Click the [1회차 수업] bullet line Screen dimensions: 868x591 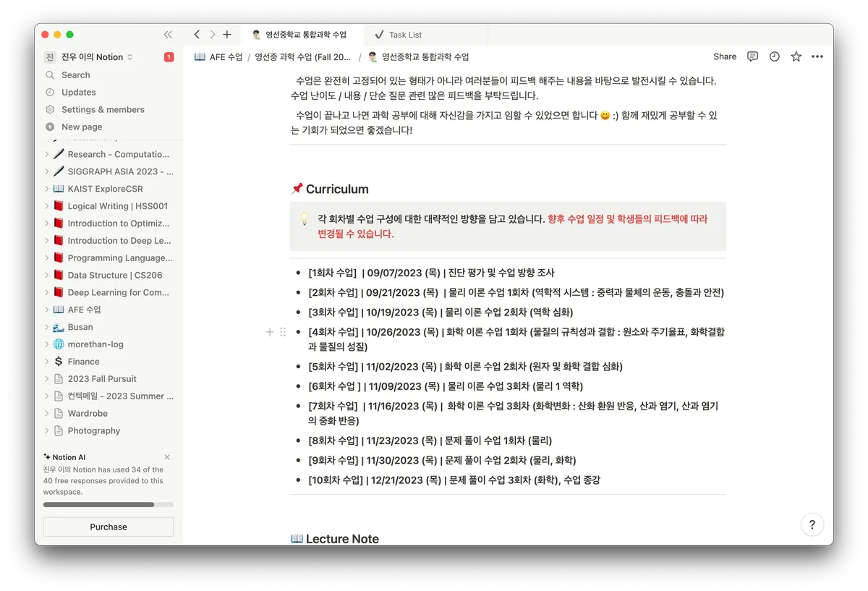[431, 273]
